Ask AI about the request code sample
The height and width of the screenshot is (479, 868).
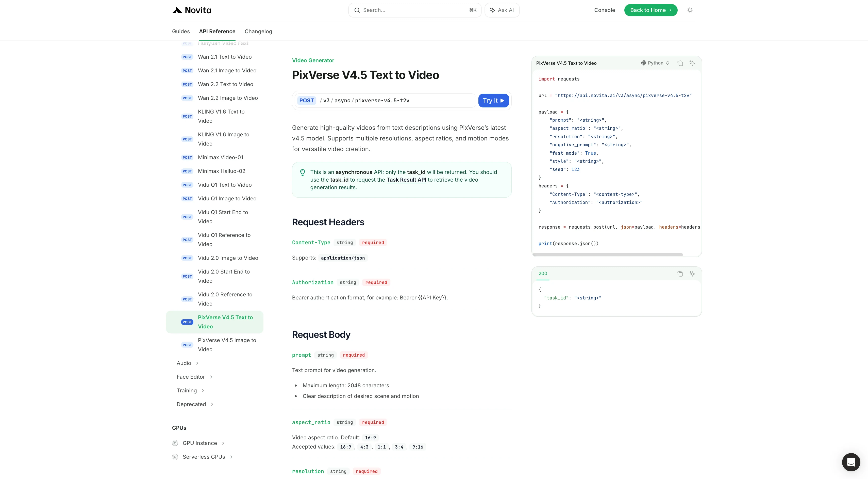point(692,63)
